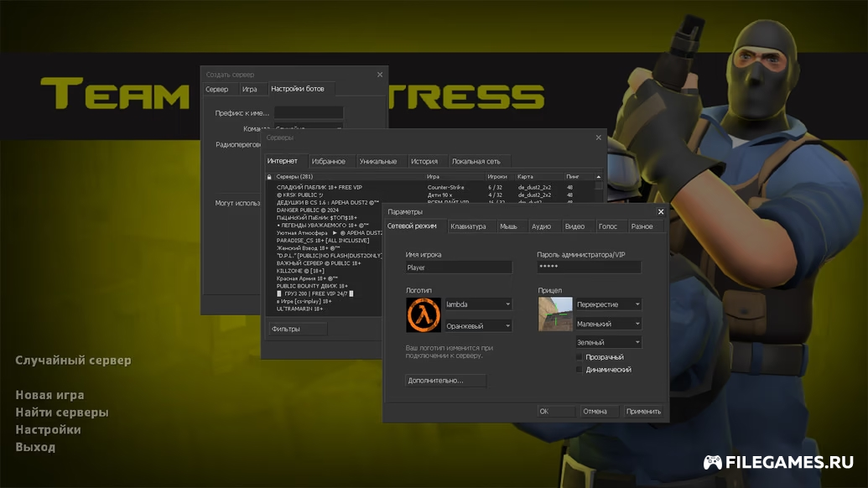Select server Красная Армия 18+

307,279
